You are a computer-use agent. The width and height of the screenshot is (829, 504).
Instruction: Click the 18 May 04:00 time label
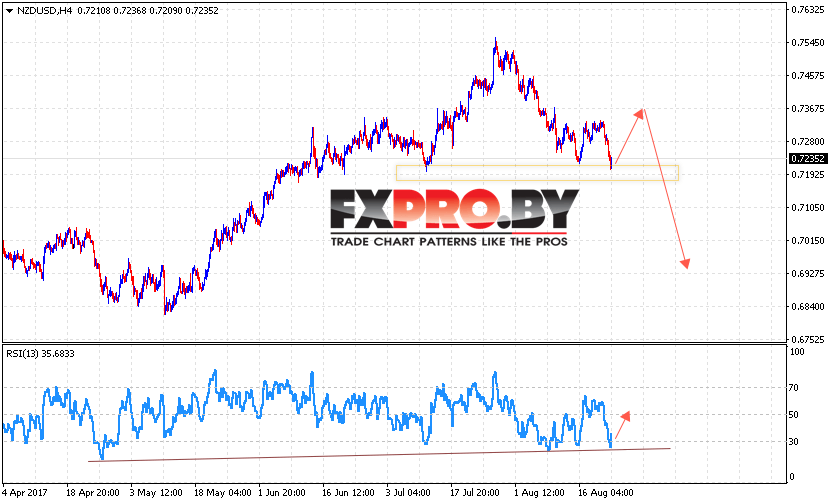tap(223, 493)
